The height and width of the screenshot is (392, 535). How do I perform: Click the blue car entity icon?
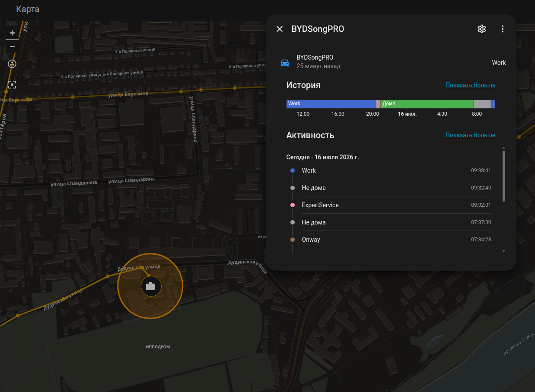coord(285,63)
